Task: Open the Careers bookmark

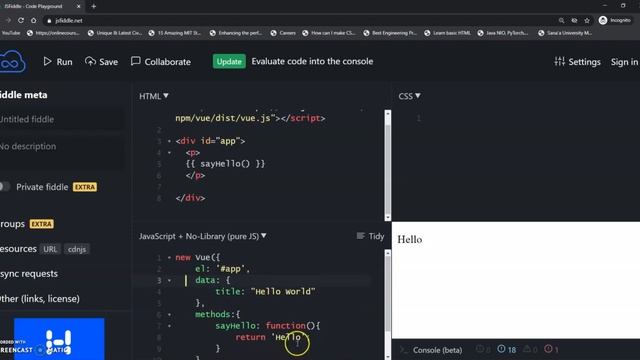Action: tap(283, 33)
